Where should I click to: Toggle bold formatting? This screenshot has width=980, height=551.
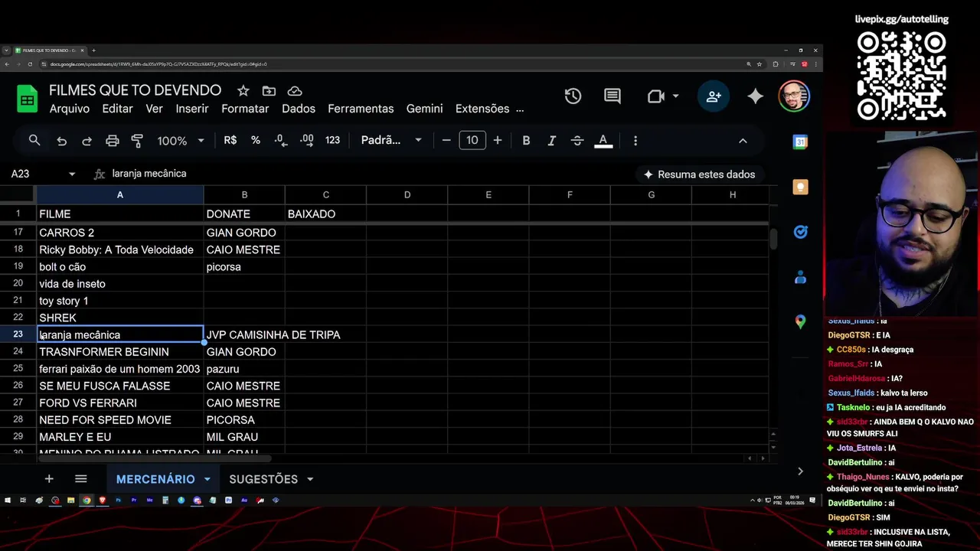pyautogui.click(x=526, y=141)
